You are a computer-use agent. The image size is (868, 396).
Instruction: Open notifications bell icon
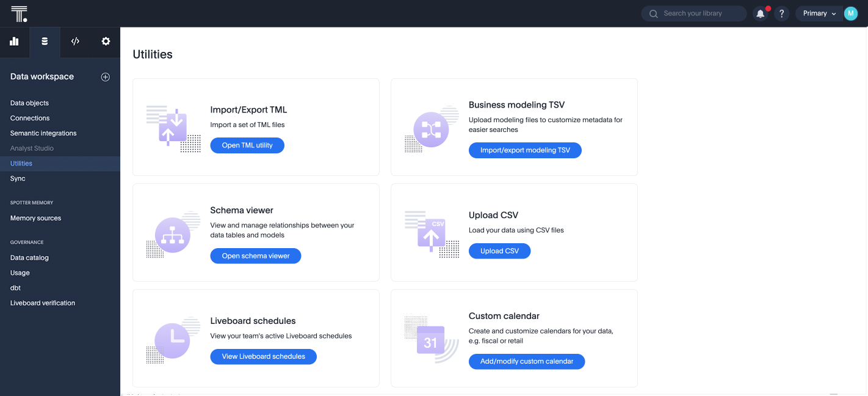760,13
